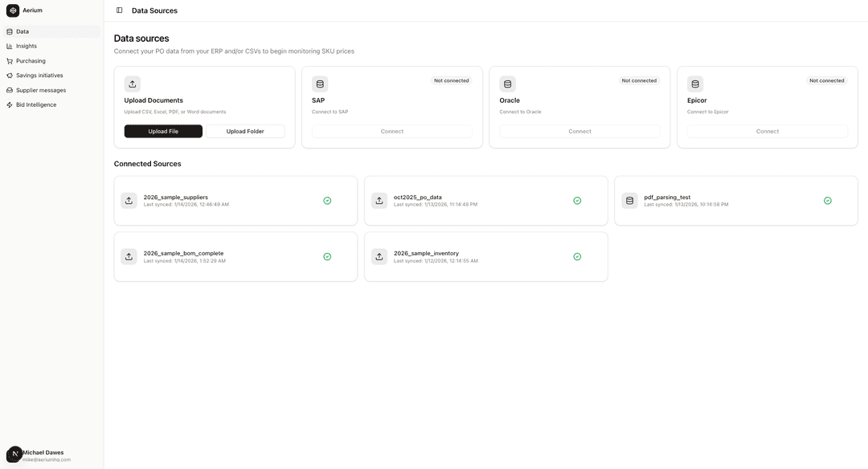Open the oct2025_po_data source card

point(485,201)
